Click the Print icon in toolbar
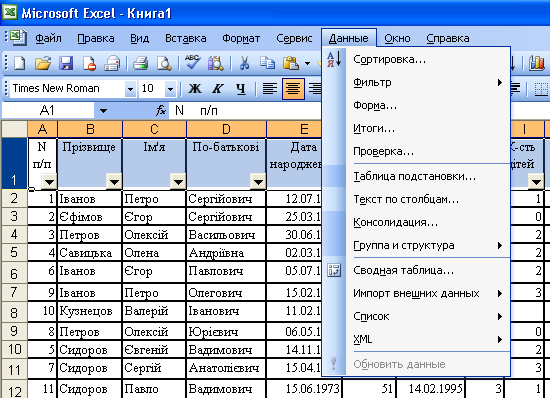The image size is (550, 398). pyautogui.click(x=141, y=63)
